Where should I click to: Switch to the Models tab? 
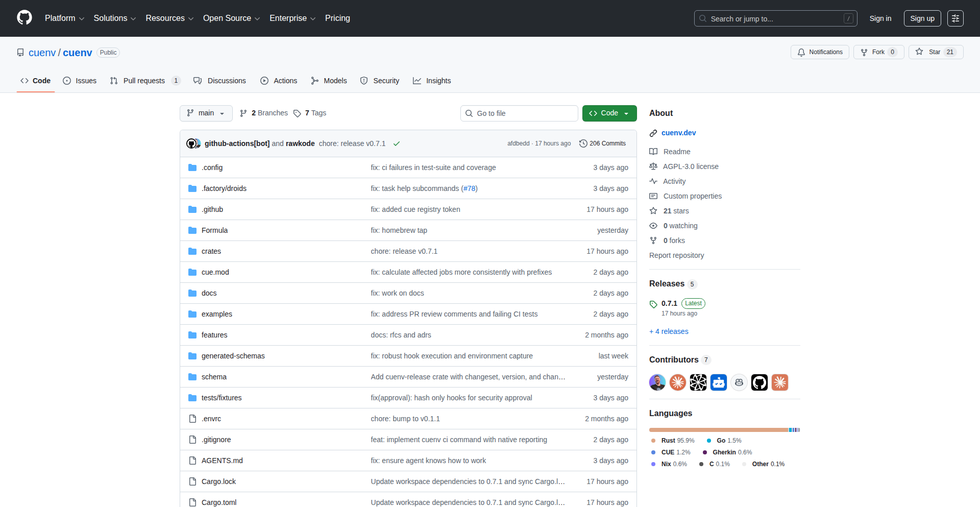point(329,81)
